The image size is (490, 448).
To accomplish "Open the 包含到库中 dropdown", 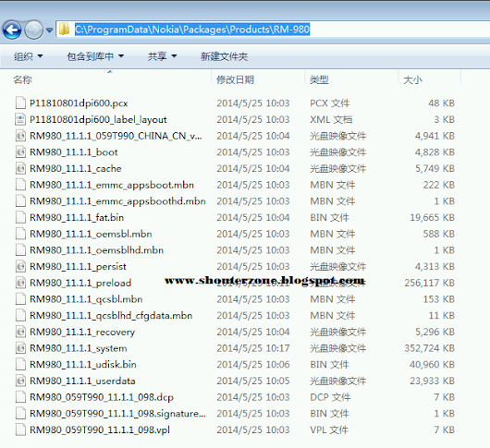I will click(x=95, y=56).
